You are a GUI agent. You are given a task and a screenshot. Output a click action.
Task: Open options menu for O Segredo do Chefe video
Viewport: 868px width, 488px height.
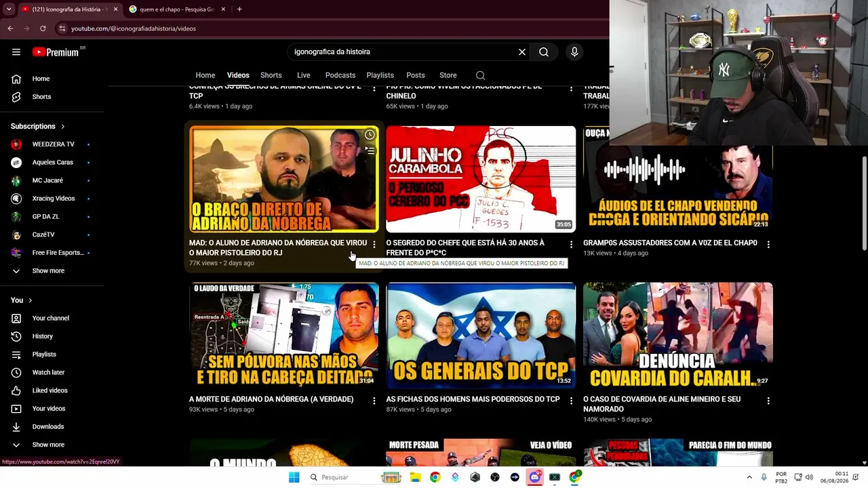pyautogui.click(x=571, y=244)
